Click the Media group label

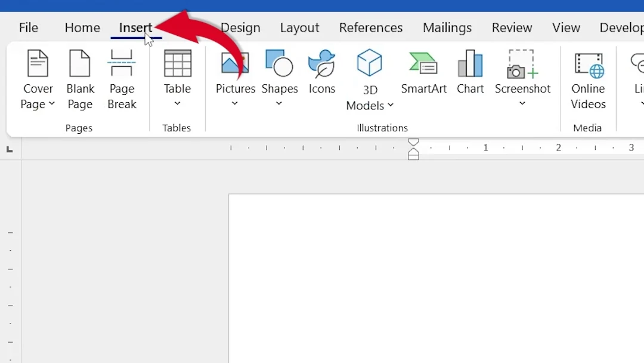(587, 128)
